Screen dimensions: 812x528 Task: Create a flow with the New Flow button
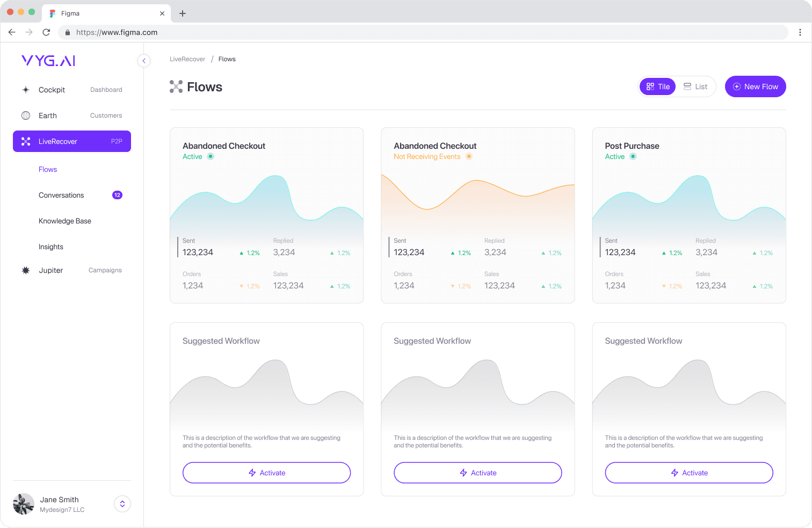click(x=755, y=86)
